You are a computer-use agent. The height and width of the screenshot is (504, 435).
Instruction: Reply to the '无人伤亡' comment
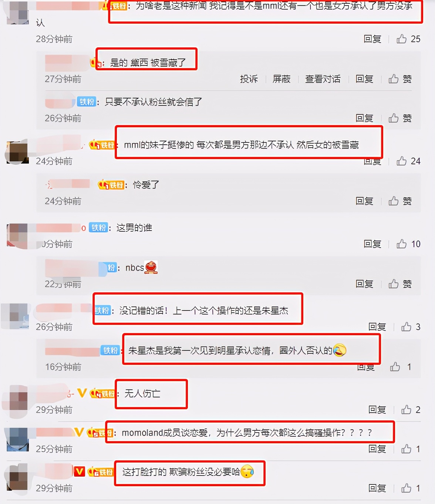[377, 410]
